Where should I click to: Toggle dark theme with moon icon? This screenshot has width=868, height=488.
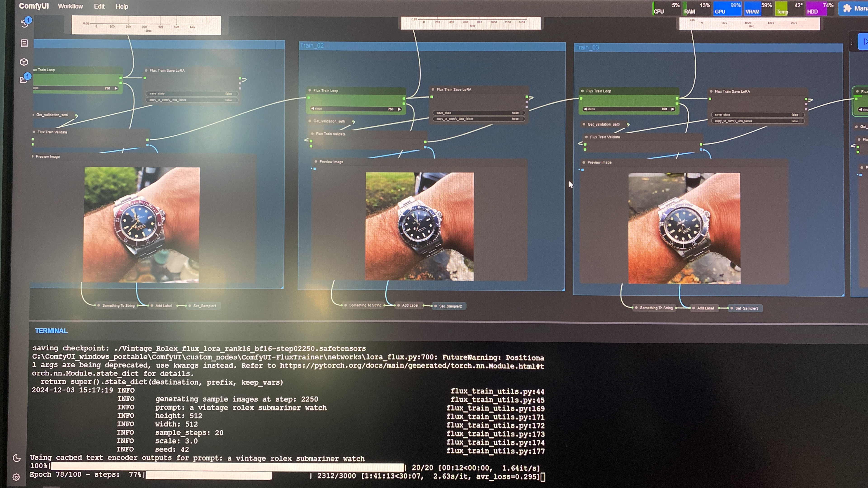pyautogui.click(x=17, y=458)
